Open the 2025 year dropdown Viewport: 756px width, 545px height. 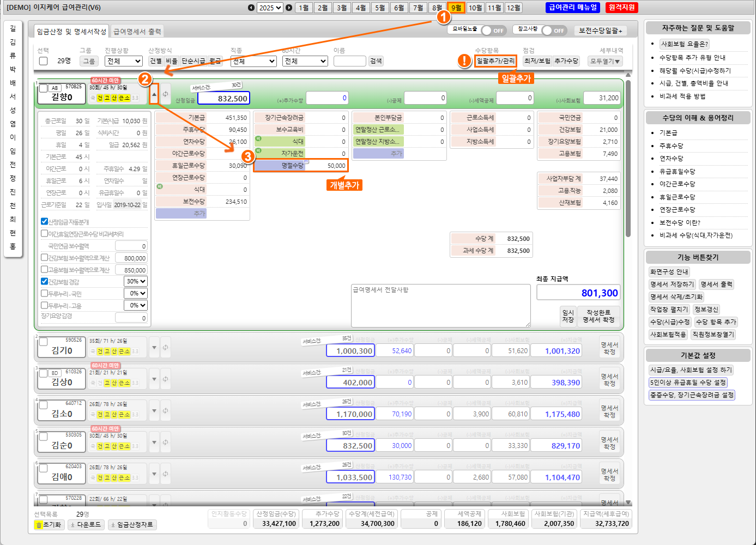click(x=270, y=8)
